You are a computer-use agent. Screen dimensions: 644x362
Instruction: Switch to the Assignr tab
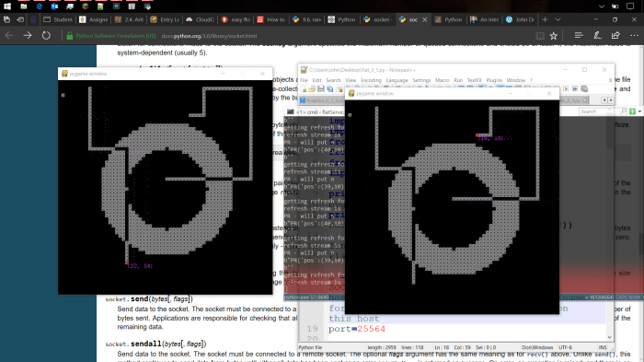coord(94,19)
